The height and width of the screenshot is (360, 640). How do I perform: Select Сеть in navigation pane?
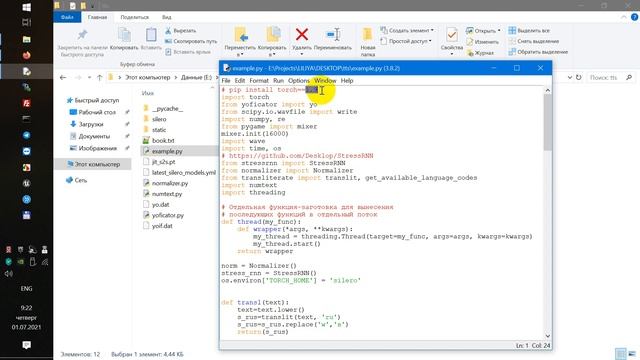click(77, 180)
